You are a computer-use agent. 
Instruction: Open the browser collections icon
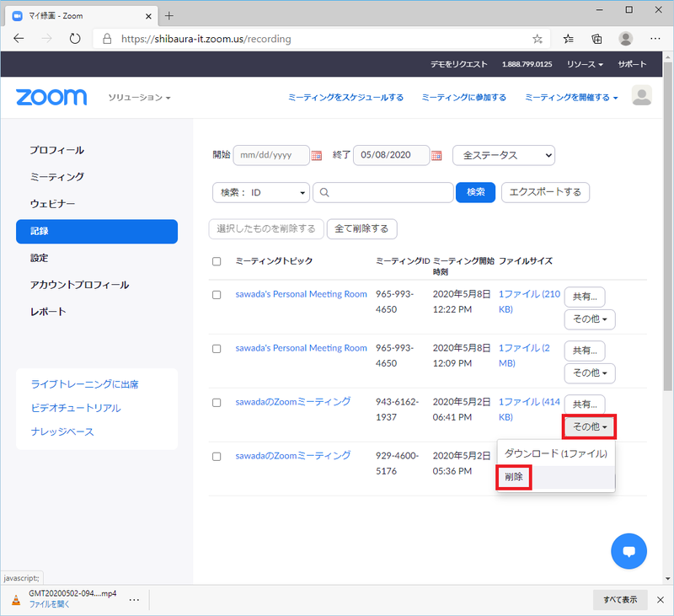pos(596,39)
